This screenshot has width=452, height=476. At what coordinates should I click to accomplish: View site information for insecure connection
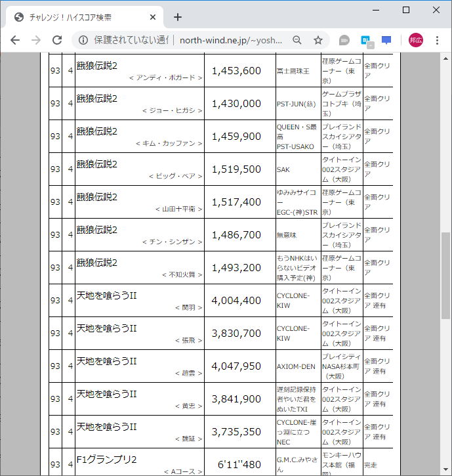click(x=83, y=40)
